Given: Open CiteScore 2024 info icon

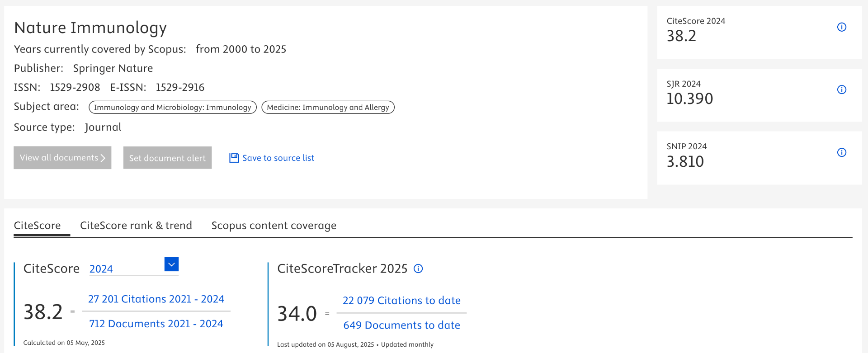Looking at the screenshot, I should click(x=841, y=27).
